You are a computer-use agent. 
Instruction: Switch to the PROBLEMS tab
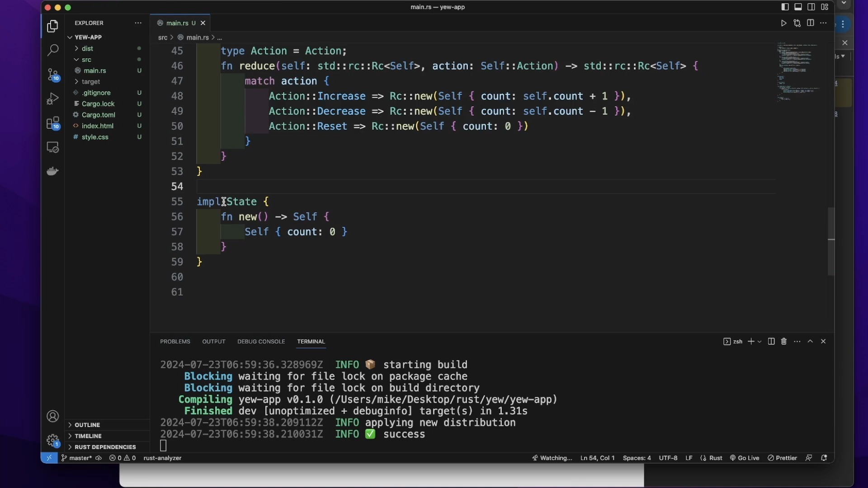pyautogui.click(x=175, y=342)
